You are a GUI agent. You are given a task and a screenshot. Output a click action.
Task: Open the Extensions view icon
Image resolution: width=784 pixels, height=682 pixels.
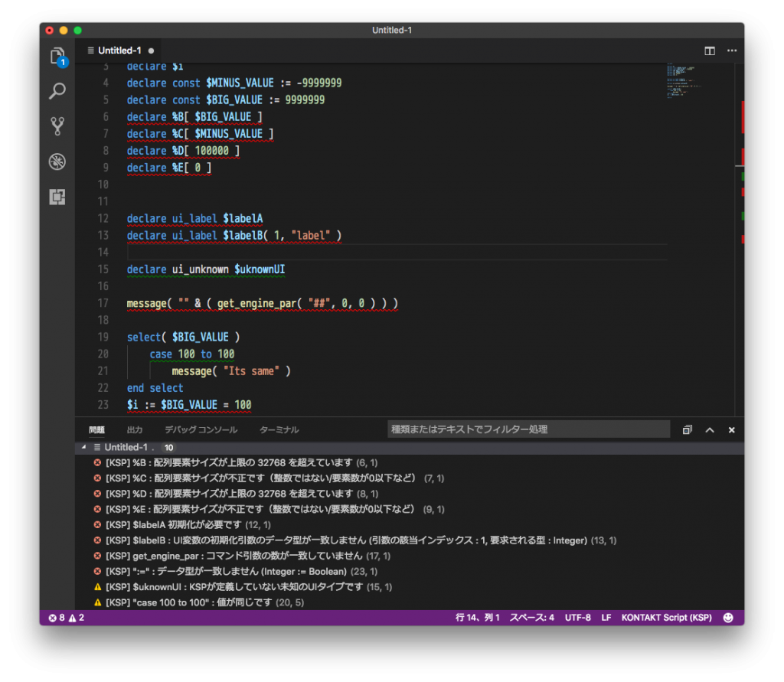[57, 197]
